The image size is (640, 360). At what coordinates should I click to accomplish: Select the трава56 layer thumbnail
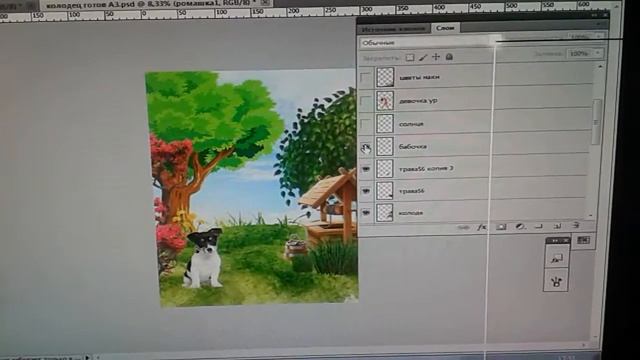(384, 191)
